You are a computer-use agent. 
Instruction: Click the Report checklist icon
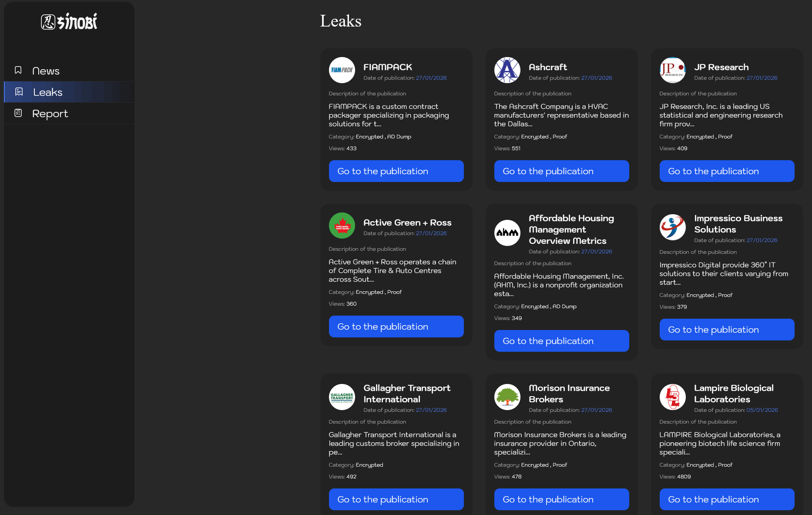click(18, 113)
